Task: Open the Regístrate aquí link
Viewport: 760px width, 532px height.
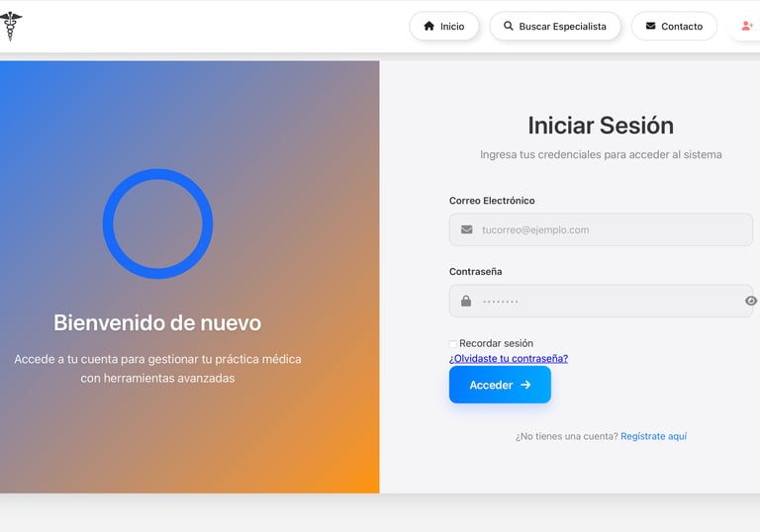Action: [x=653, y=436]
